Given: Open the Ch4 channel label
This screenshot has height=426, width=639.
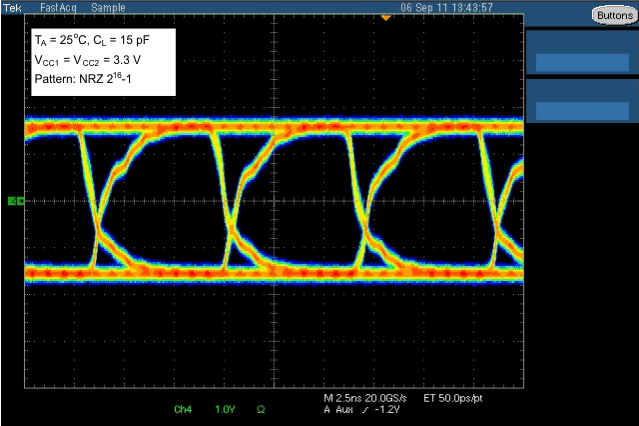Looking at the screenshot, I should pos(182,410).
